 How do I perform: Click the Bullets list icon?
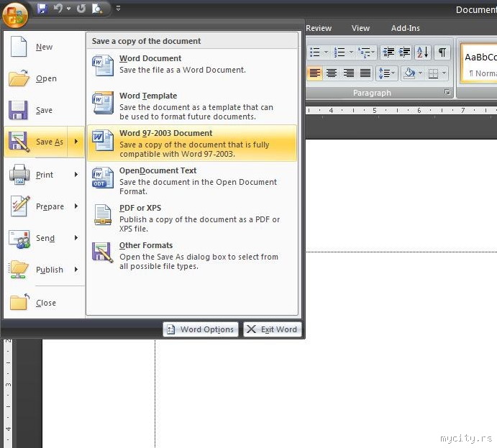coord(315,52)
